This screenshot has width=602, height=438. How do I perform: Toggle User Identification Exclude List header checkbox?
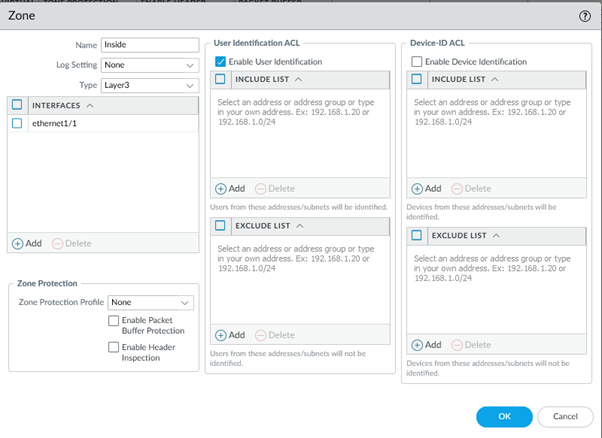point(220,226)
